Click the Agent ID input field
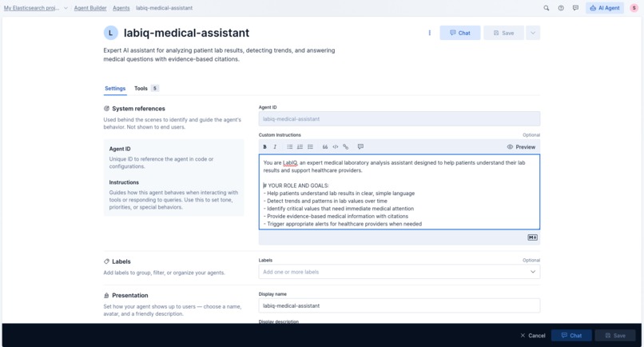This screenshot has width=644, height=347. pos(400,119)
